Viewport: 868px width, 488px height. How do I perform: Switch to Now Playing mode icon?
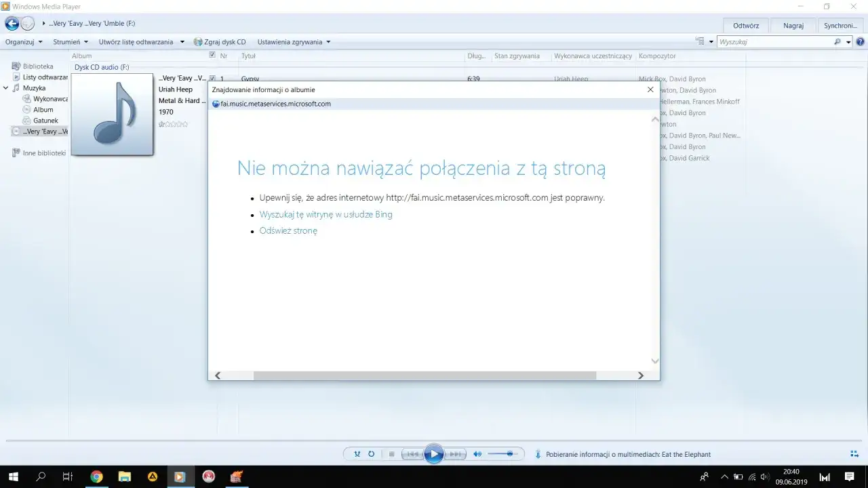[853, 454]
